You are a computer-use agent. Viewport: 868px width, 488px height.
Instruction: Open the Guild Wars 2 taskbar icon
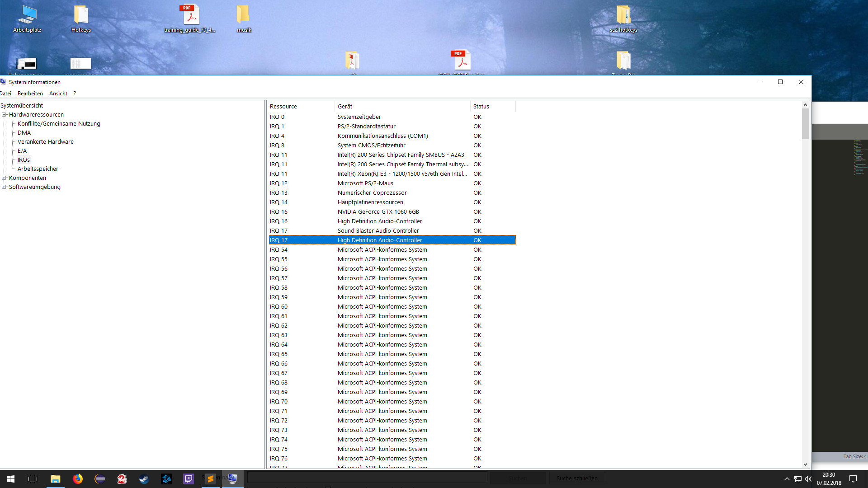pos(122,479)
